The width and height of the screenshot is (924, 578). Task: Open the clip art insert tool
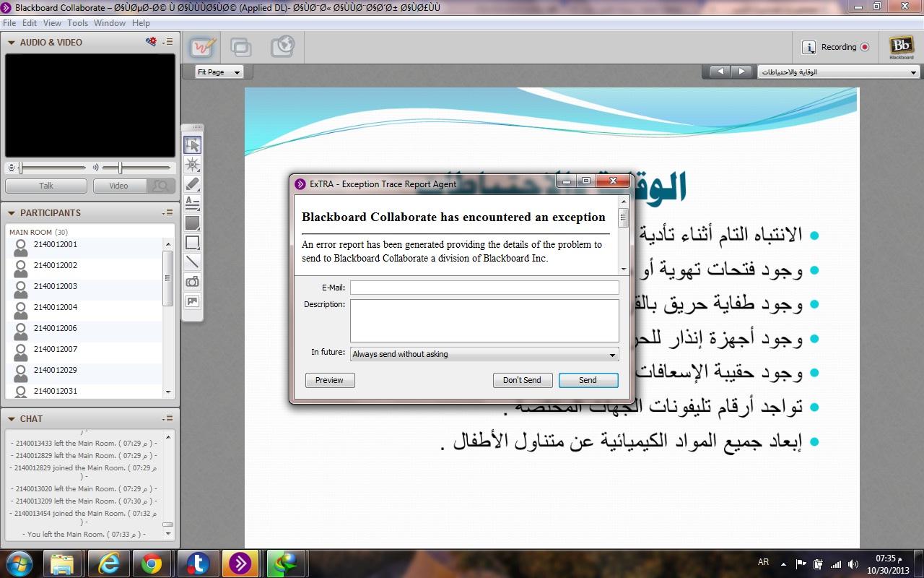point(192,301)
